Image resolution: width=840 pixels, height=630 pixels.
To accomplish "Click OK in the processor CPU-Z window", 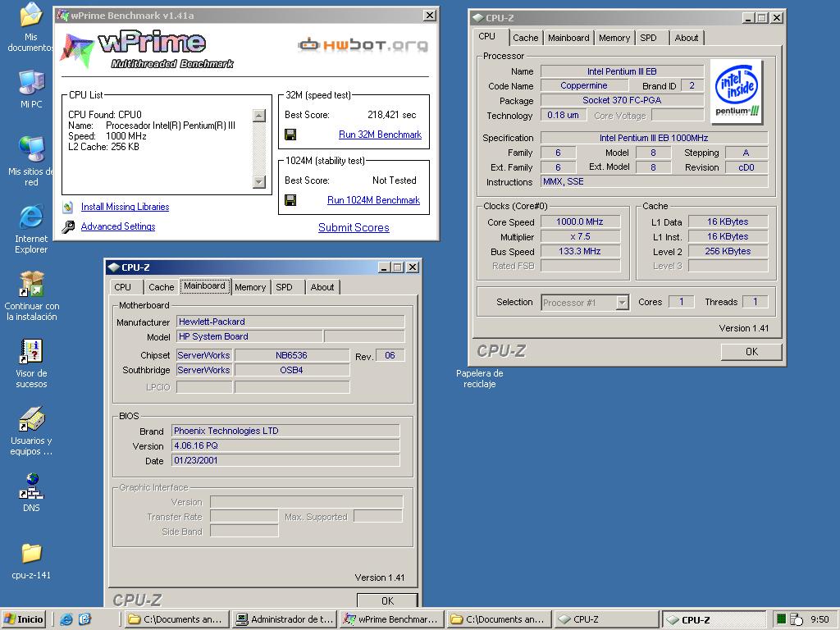I will point(751,351).
